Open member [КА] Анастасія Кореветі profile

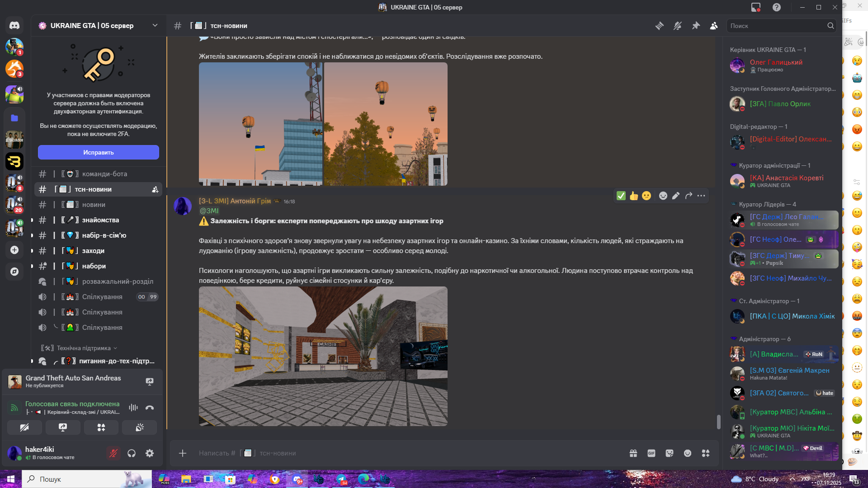pyautogui.click(x=783, y=181)
